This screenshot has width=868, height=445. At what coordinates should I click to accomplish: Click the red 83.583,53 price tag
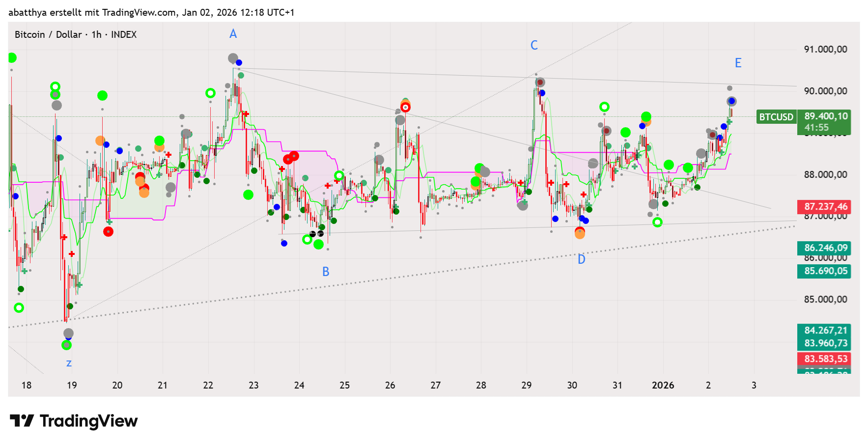pos(826,359)
